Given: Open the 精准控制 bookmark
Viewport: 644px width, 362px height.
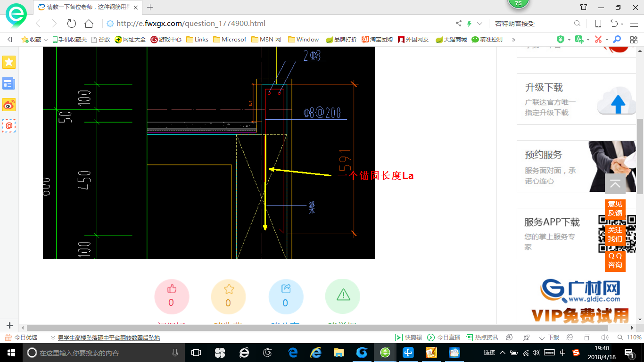Looking at the screenshot, I should pos(487,40).
